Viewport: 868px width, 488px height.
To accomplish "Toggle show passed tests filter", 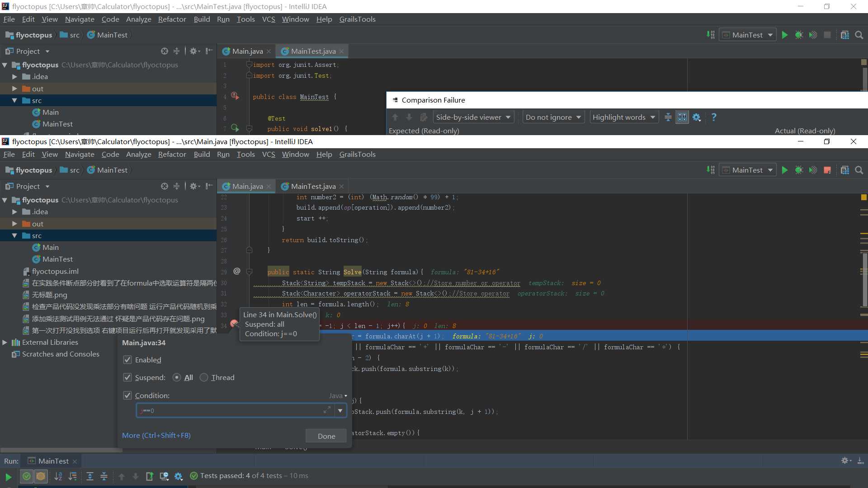I will pos(27,476).
